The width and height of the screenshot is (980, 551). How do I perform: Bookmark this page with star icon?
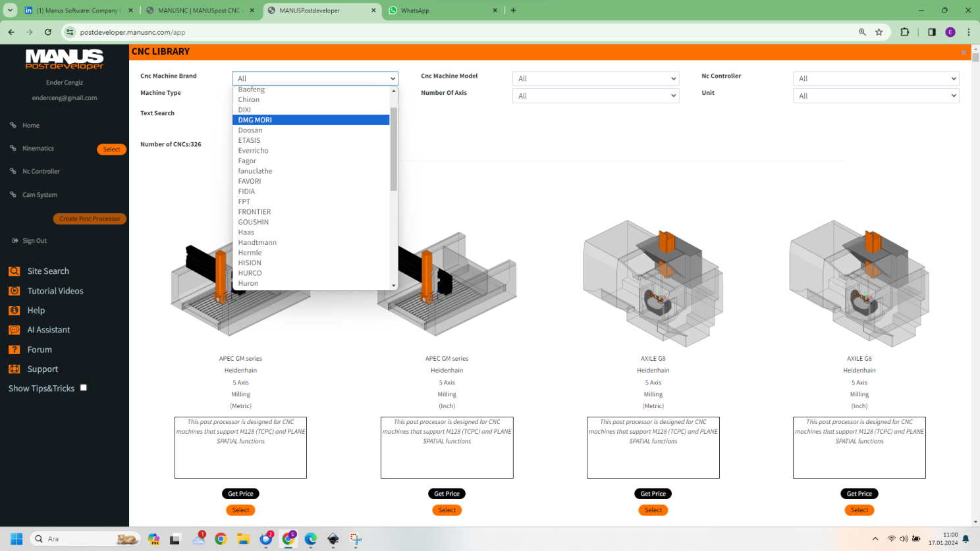(x=879, y=32)
